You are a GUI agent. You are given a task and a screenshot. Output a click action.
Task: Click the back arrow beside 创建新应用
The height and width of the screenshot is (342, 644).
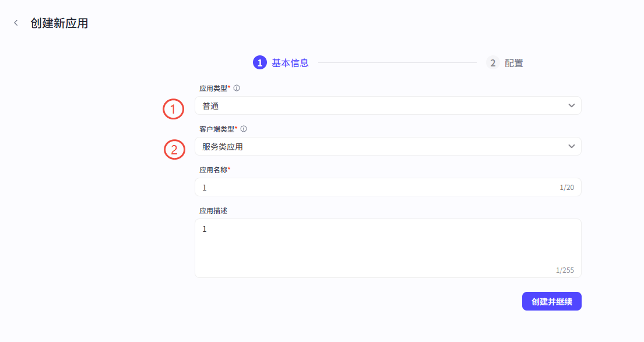16,23
